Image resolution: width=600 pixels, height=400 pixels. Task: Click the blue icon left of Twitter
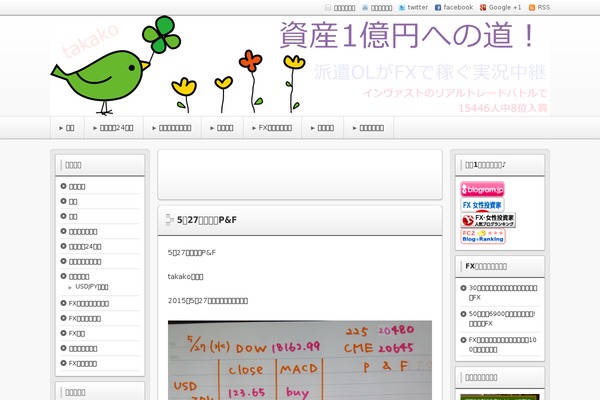coord(365,8)
